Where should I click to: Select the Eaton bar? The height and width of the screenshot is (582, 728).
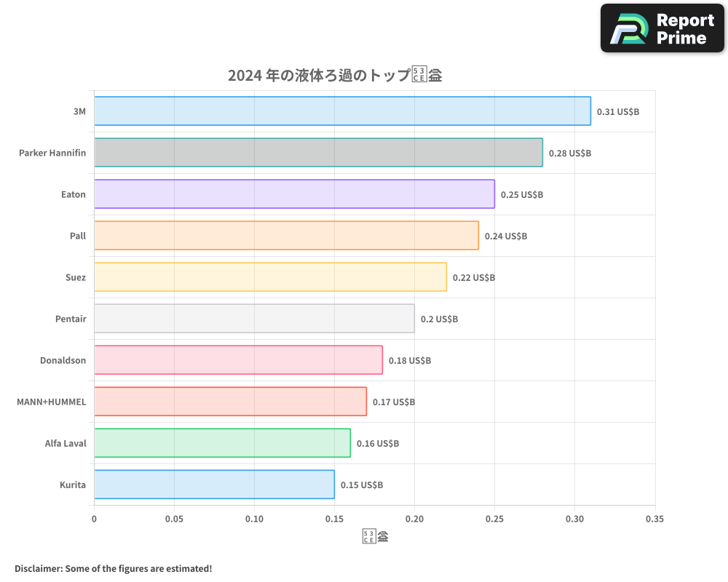[x=291, y=194]
